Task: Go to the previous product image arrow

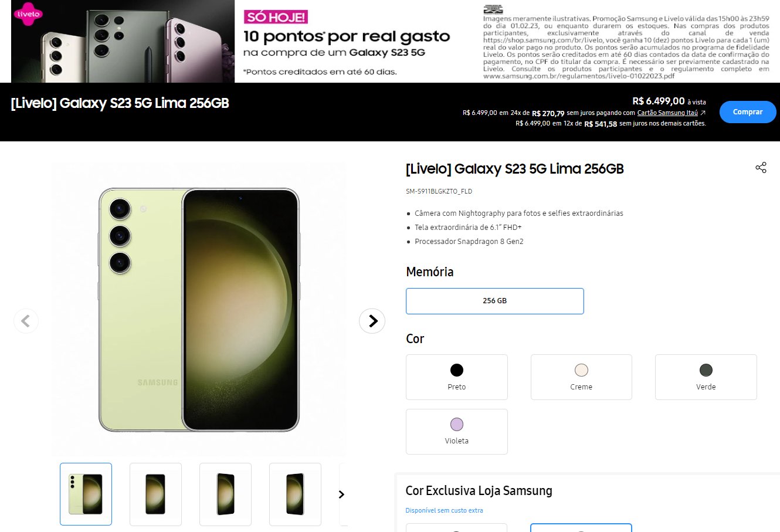Action: tap(26, 321)
